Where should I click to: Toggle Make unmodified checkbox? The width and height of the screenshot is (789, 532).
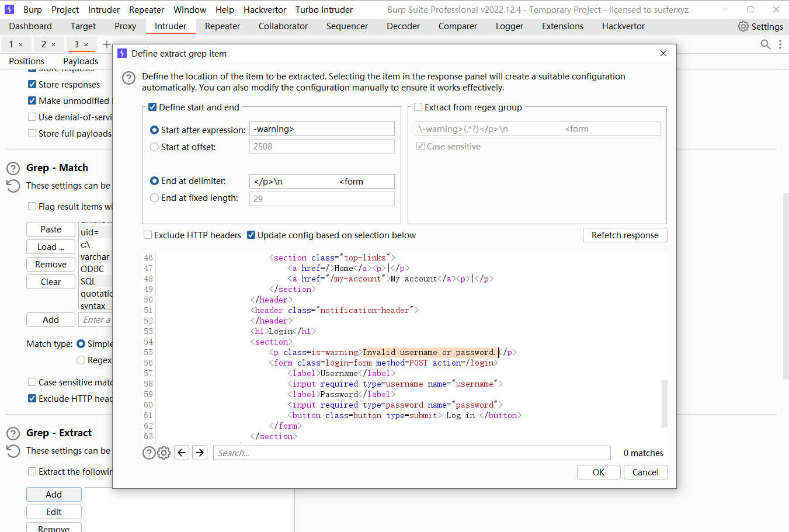click(x=32, y=100)
